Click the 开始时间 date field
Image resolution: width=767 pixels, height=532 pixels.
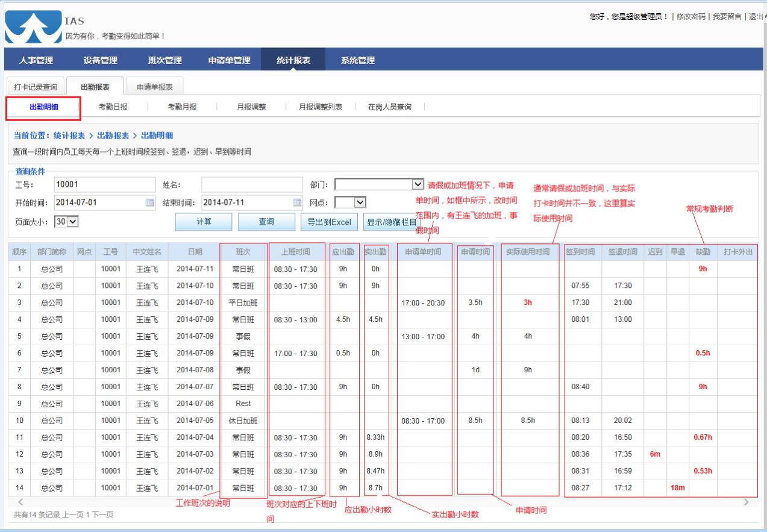coord(105,202)
